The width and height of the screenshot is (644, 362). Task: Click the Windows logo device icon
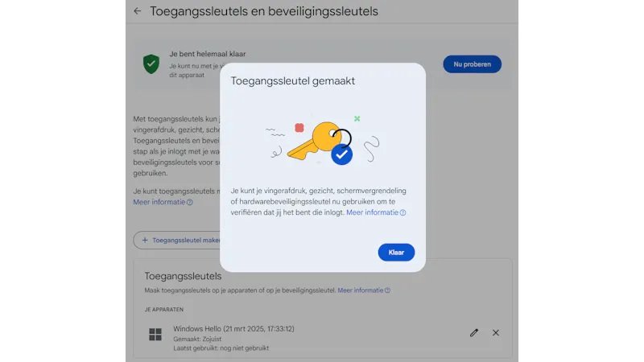155,335
